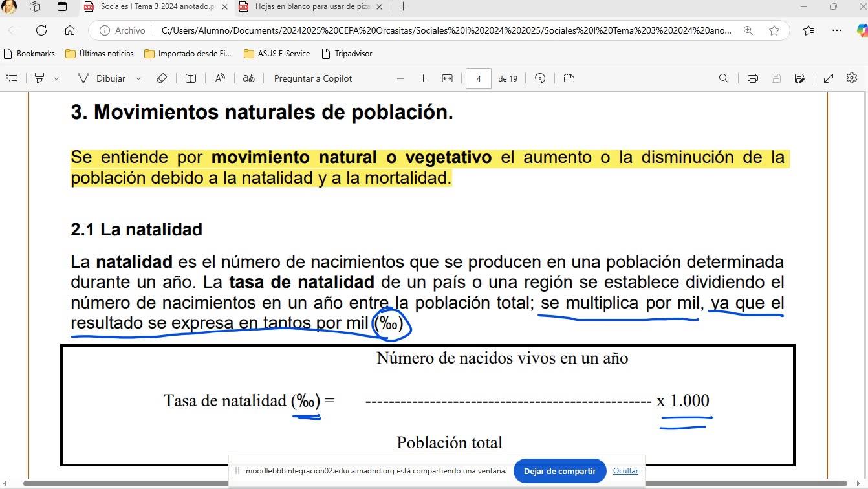868x489 pixels.
Task: Expand the Dibujar options dropdown
Action: 138,78
